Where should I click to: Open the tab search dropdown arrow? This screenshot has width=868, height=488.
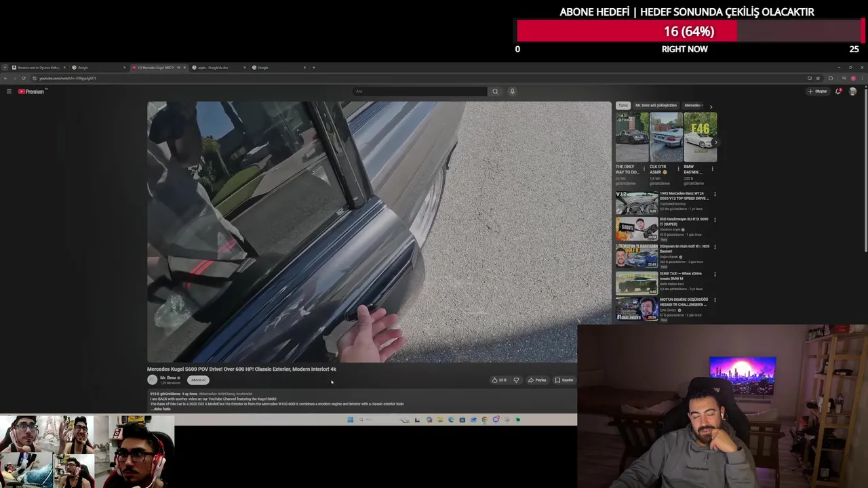[5, 67]
